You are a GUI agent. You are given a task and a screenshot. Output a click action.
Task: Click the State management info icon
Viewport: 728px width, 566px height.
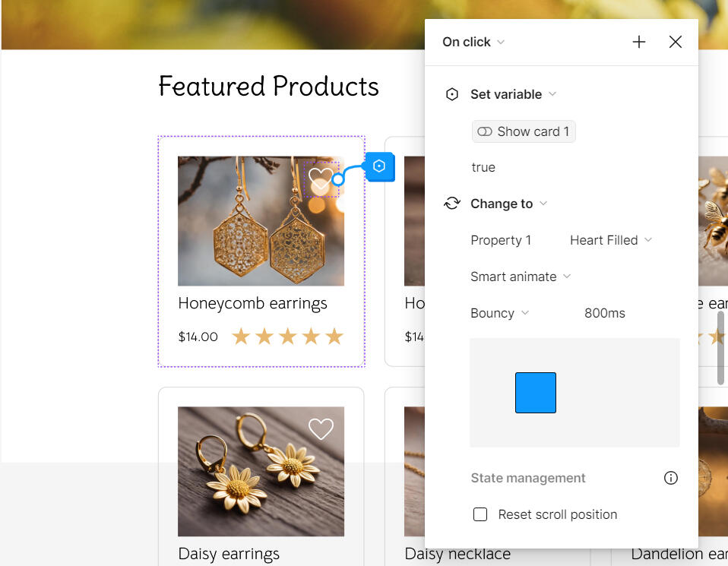coord(670,478)
